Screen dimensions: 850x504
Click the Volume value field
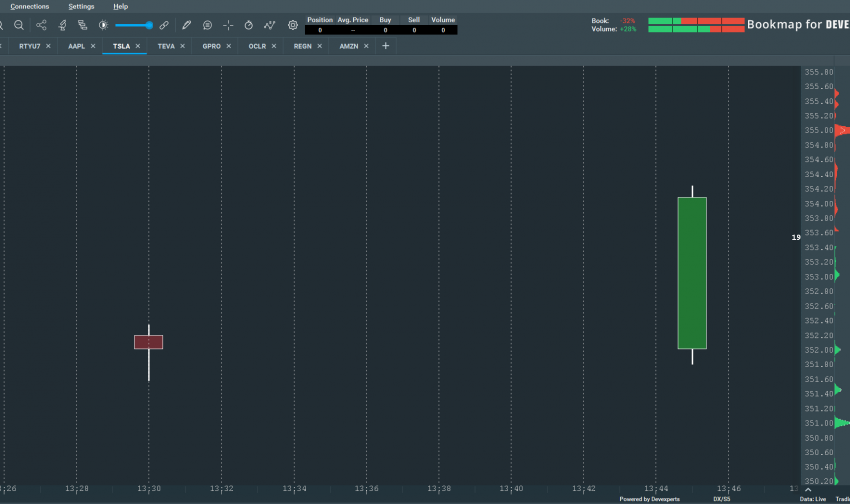point(443,30)
